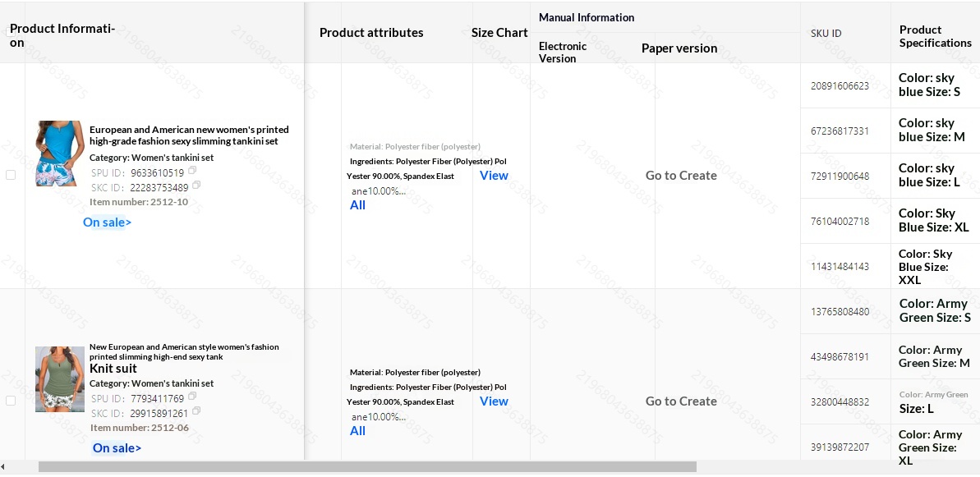This screenshot has width=980, height=477.
Task: Click the Size Chart column header
Action: (x=499, y=33)
